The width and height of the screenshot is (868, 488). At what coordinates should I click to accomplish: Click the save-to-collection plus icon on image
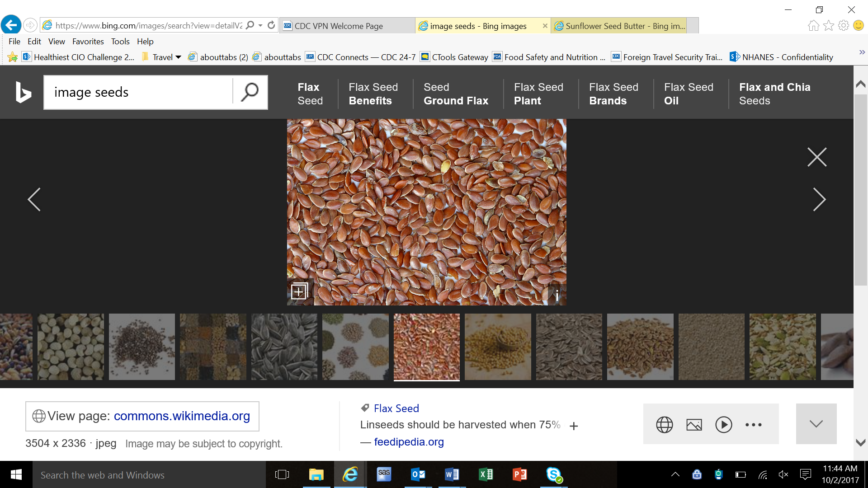(299, 291)
